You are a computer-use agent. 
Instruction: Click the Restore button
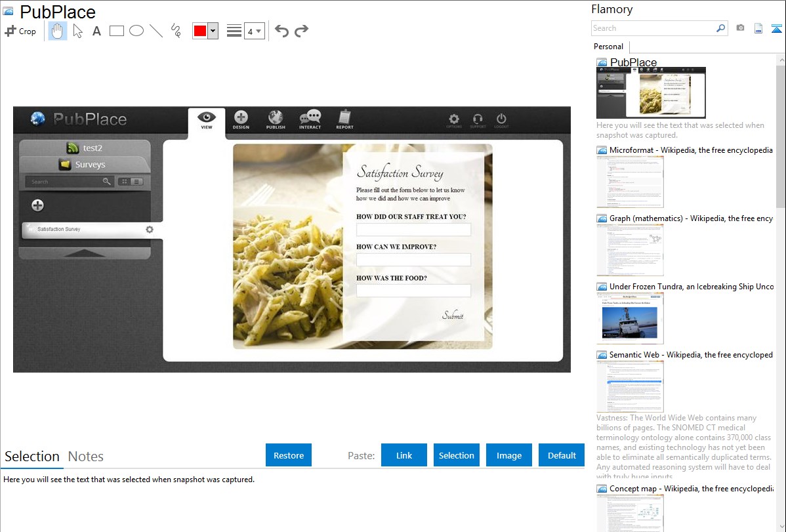289,455
